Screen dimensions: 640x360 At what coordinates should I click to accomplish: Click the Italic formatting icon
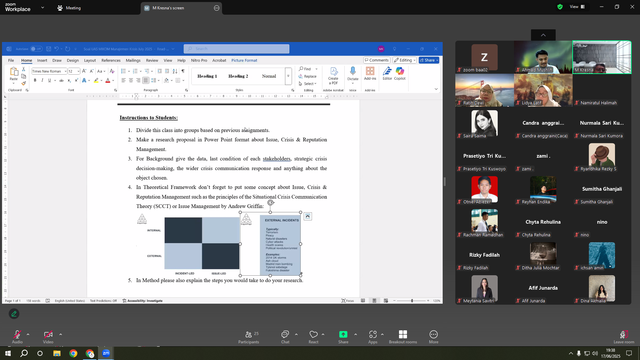42,81
